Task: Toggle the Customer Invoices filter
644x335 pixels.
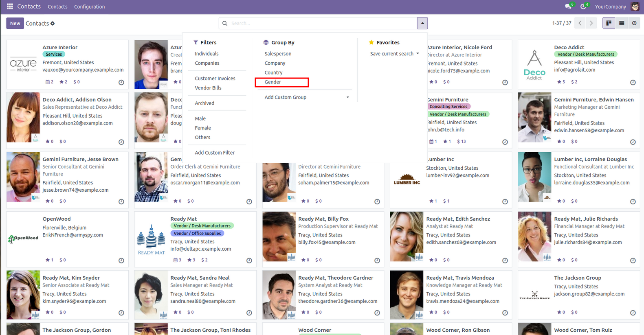Action: pos(215,79)
